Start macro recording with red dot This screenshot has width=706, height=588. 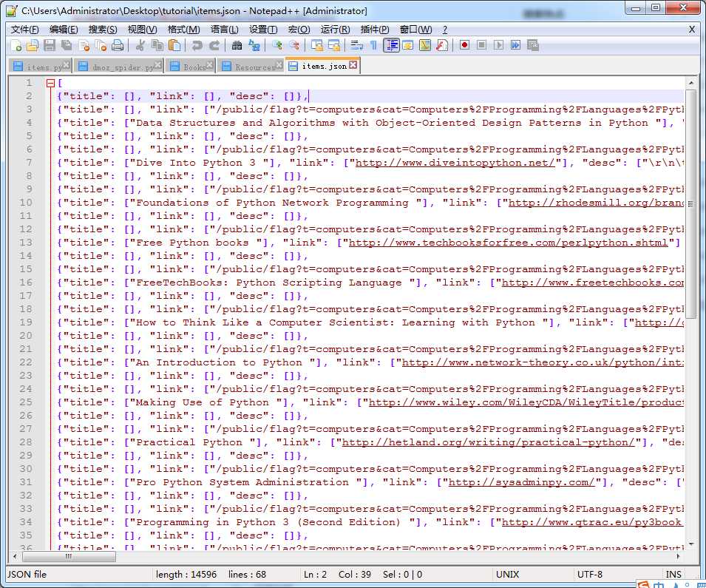[465, 45]
